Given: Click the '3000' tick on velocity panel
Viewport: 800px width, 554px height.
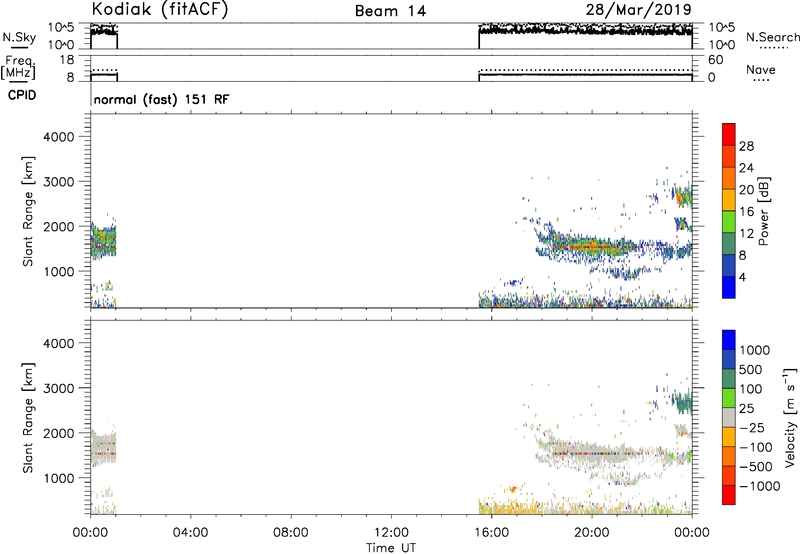Looking at the screenshot, I should pos(59,388).
